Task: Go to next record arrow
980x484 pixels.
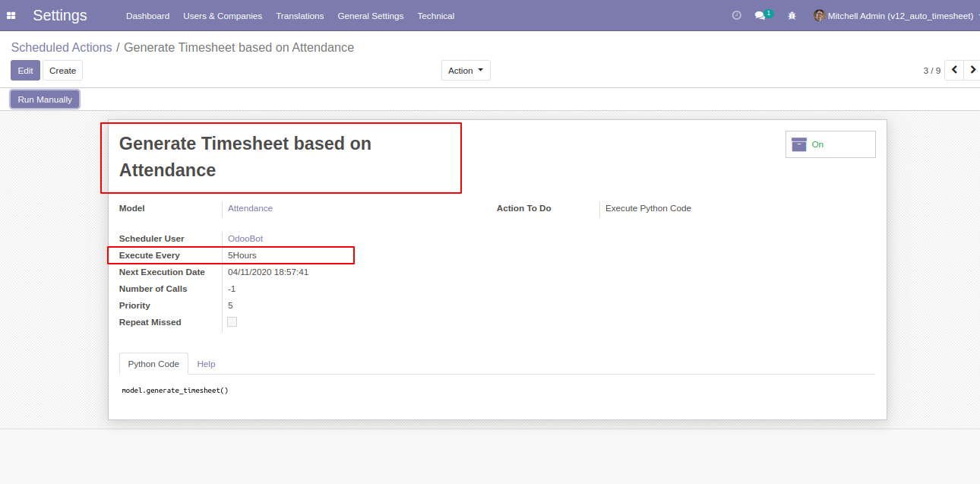Action: [x=972, y=70]
